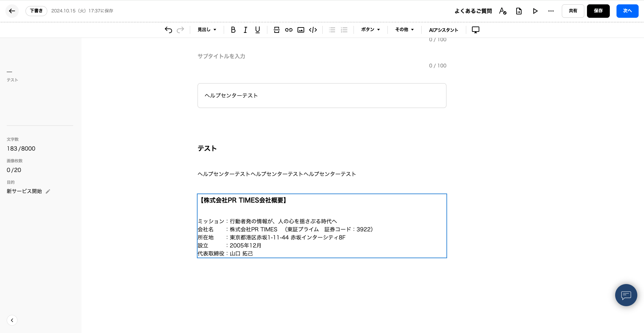Insert an image using image icon
This screenshot has width=644, height=333.
click(301, 30)
